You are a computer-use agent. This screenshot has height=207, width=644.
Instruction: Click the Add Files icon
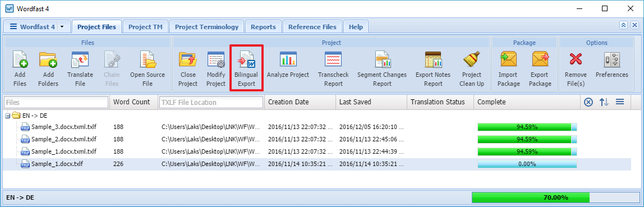pyautogui.click(x=20, y=59)
